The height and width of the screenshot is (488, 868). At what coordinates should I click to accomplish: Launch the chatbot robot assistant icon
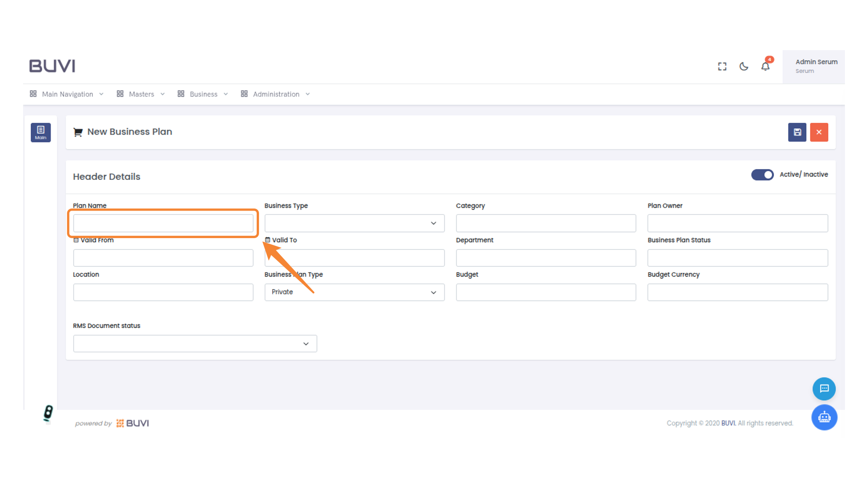pyautogui.click(x=824, y=417)
